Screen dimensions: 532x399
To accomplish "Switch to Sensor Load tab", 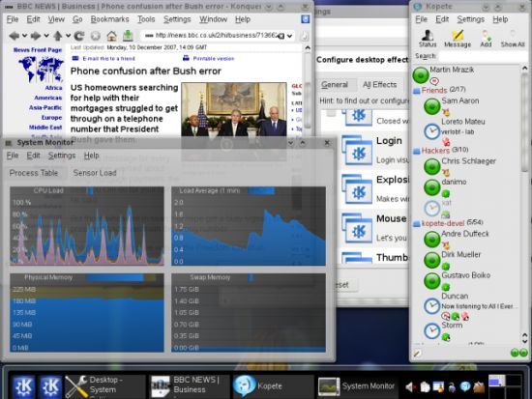I will (x=95, y=173).
